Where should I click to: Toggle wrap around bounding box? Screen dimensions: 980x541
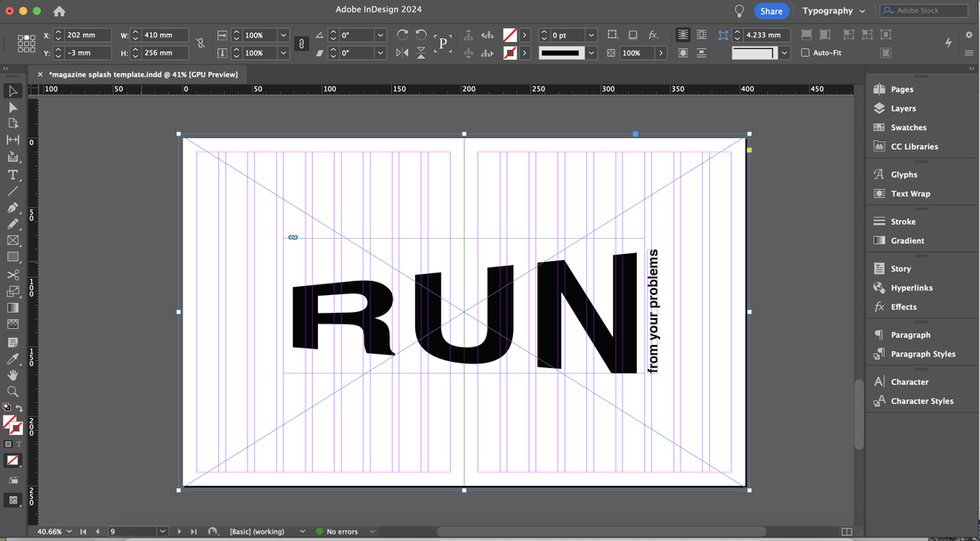click(701, 35)
